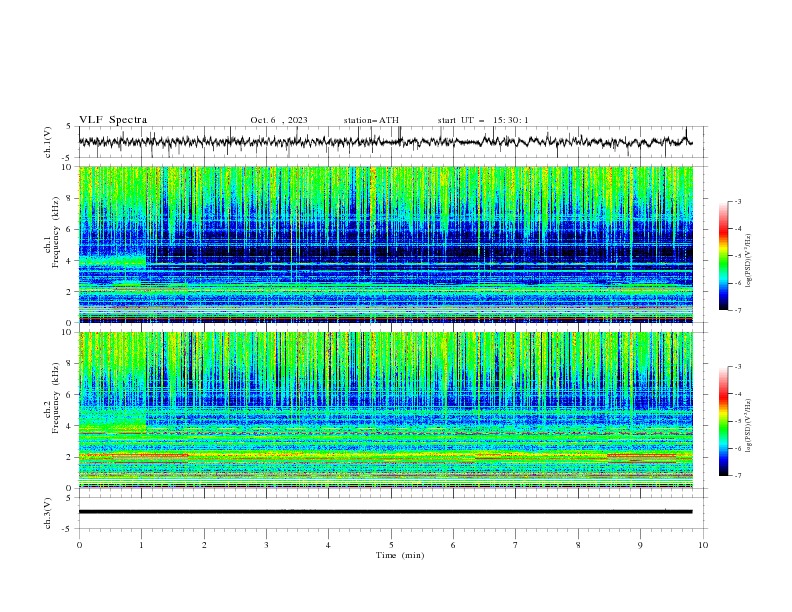This screenshot has height=612, width=792.
Task: Click the '-7' label on ch.2 colorbar
Action: (x=737, y=476)
